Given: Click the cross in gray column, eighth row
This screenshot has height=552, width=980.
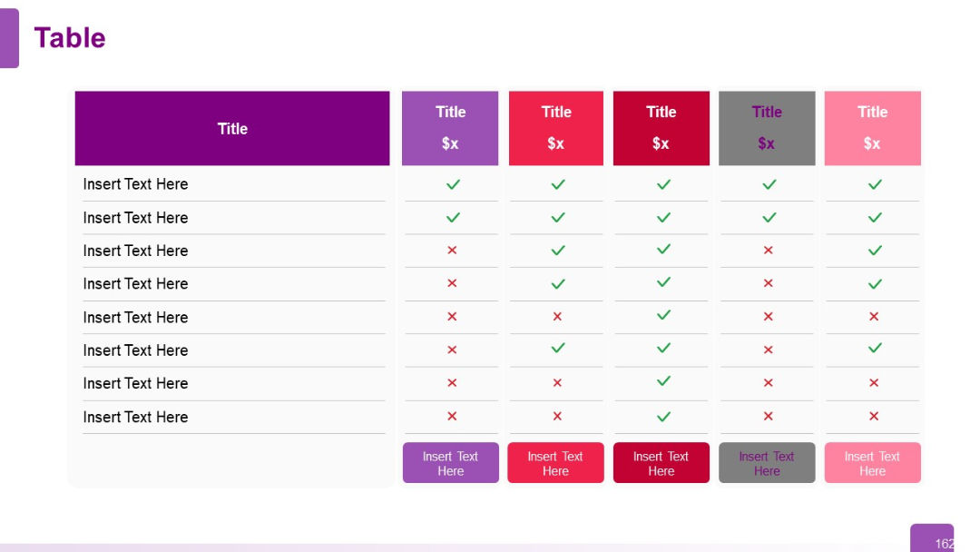Looking at the screenshot, I should (x=769, y=416).
